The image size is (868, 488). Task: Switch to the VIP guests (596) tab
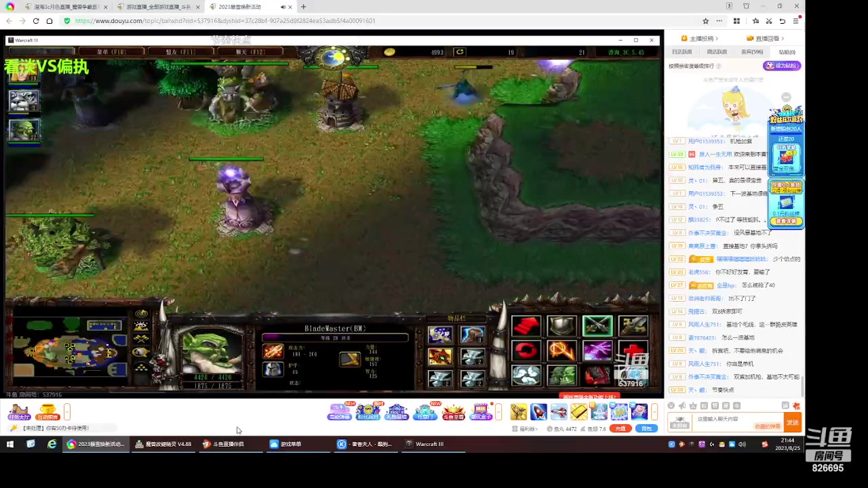751,52
